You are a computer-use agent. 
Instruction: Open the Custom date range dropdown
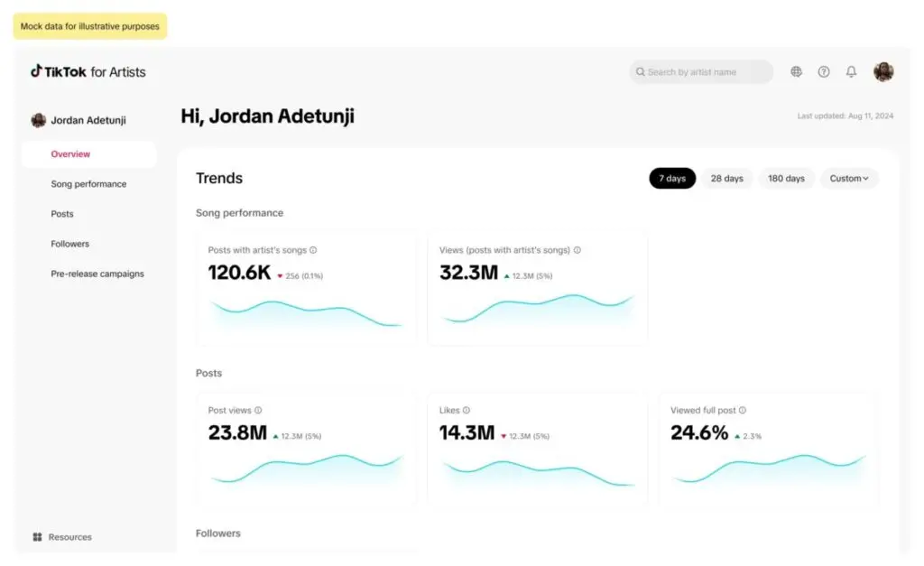tap(848, 178)
